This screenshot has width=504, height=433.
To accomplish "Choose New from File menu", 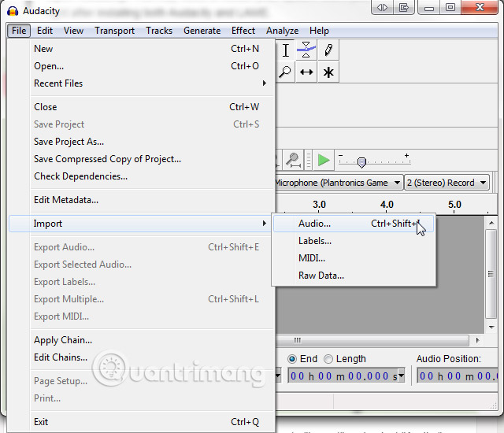I will 142,49.
